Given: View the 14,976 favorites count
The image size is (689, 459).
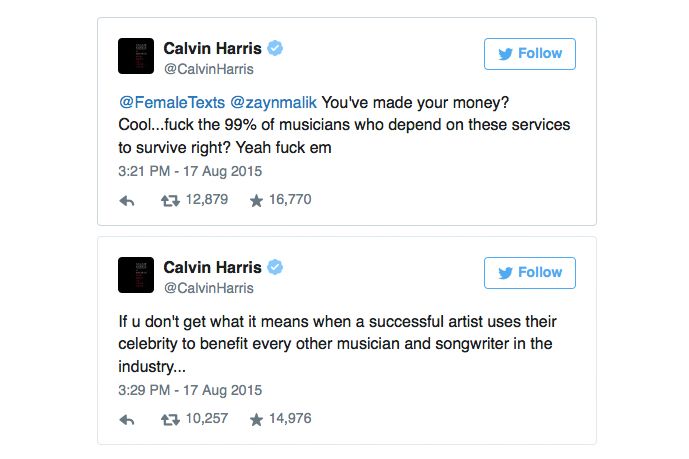Looking at the screenshot, I should click(x=290, y=418).
